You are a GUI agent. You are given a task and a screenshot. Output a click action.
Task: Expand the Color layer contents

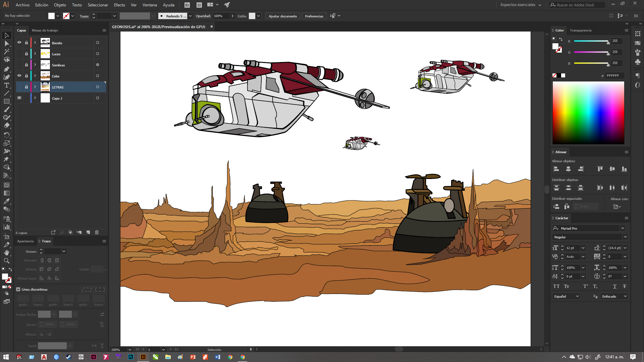pyautogui.click(x=35, y=76)
